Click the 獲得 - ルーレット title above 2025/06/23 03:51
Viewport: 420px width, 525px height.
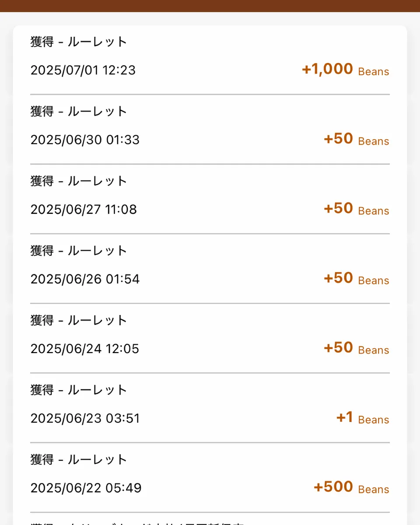click(x=79, y=390)
